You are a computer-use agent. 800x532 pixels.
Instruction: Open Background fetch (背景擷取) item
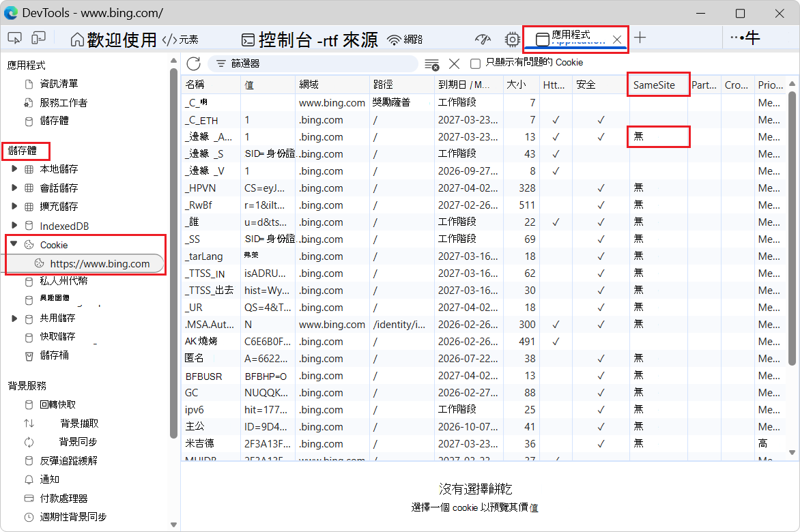point(78,424)
